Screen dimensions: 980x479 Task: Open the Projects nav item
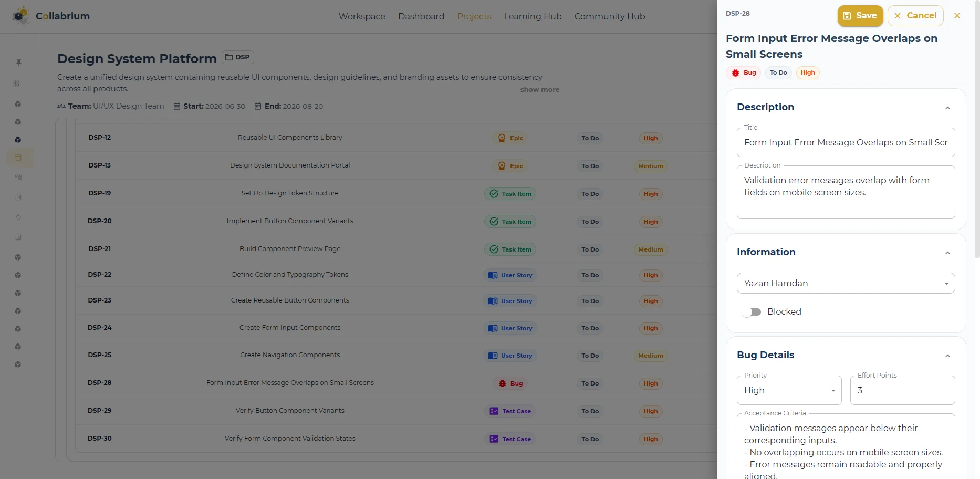tap(474, 16)
